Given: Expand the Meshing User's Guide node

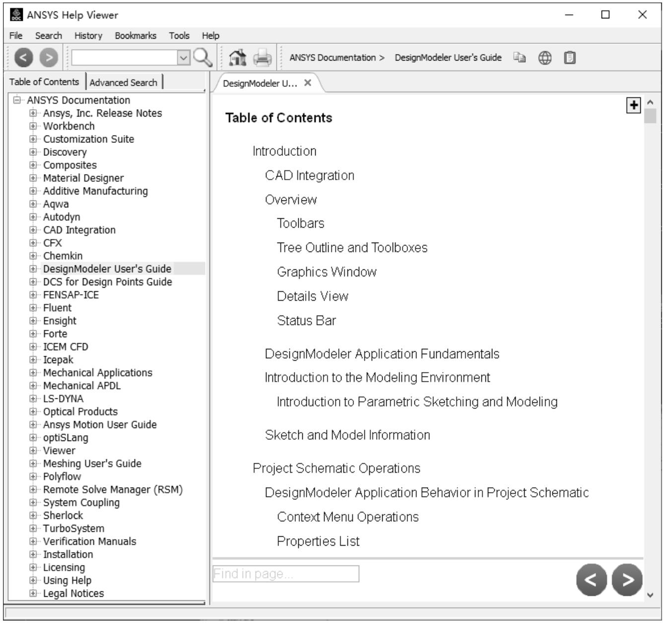Looking at the screenshot, I should (x=33, y=463).
